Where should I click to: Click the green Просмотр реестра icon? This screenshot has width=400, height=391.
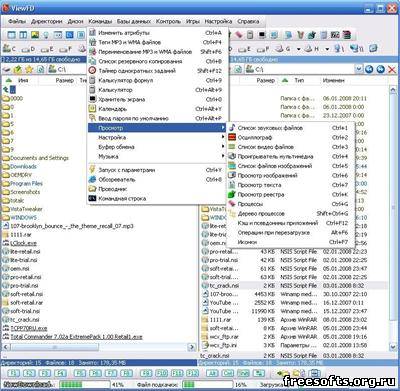(232, 194)
